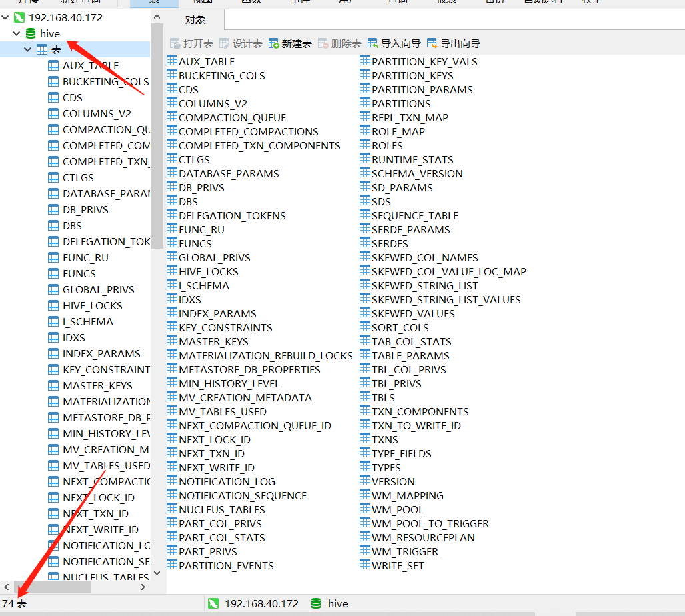
Task: Click WM_RESOURCEPLAN in object list
Action: [423, 538]
